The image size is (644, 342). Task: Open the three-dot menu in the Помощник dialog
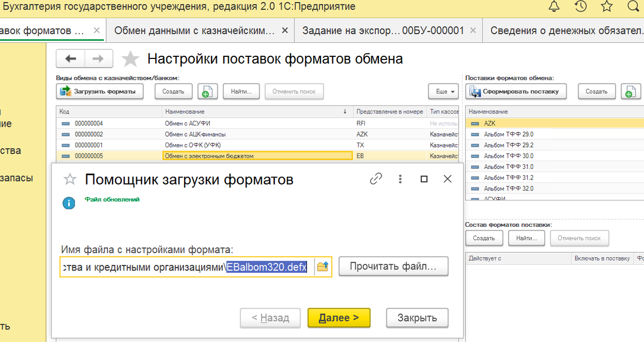(x=400, y=179)
